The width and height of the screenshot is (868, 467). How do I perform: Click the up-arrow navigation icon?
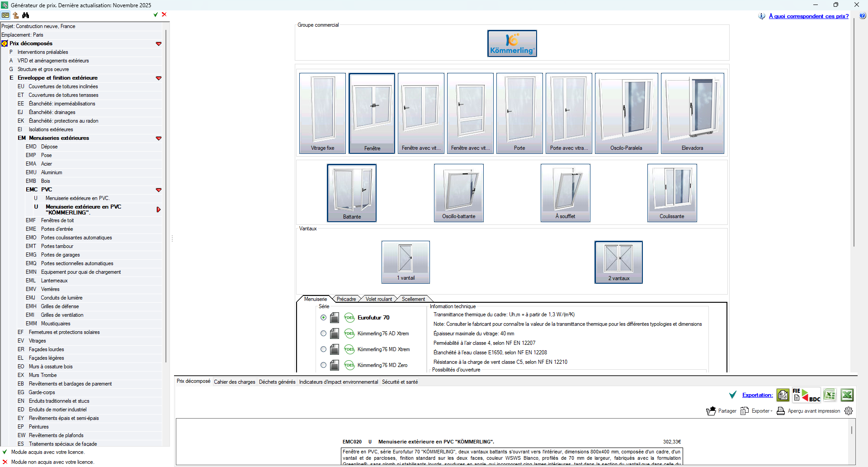(16, 15)
